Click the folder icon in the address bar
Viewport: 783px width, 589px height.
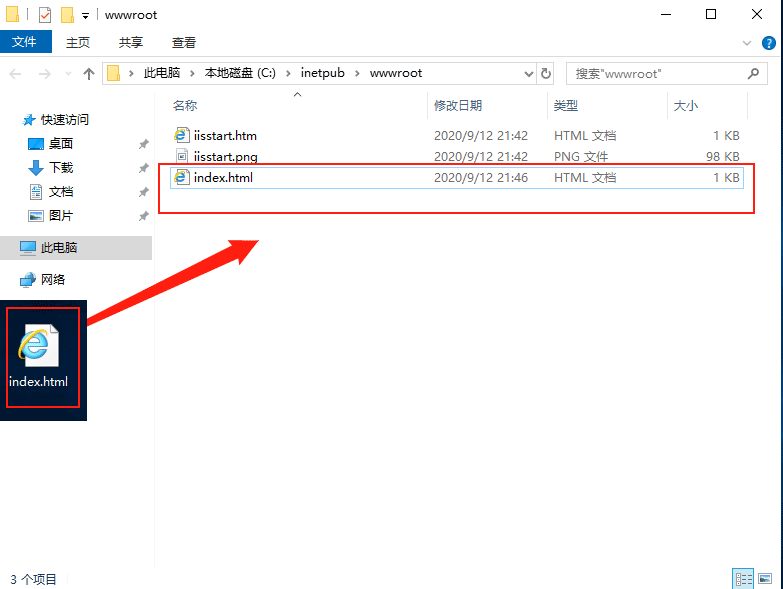(114, 73)
